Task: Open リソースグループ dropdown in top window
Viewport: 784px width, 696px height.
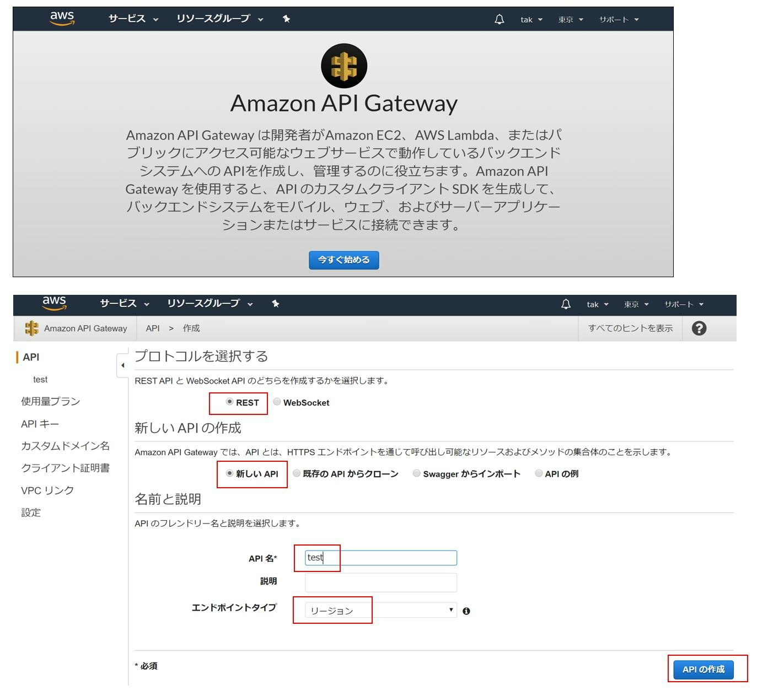Action: point(219,19)
